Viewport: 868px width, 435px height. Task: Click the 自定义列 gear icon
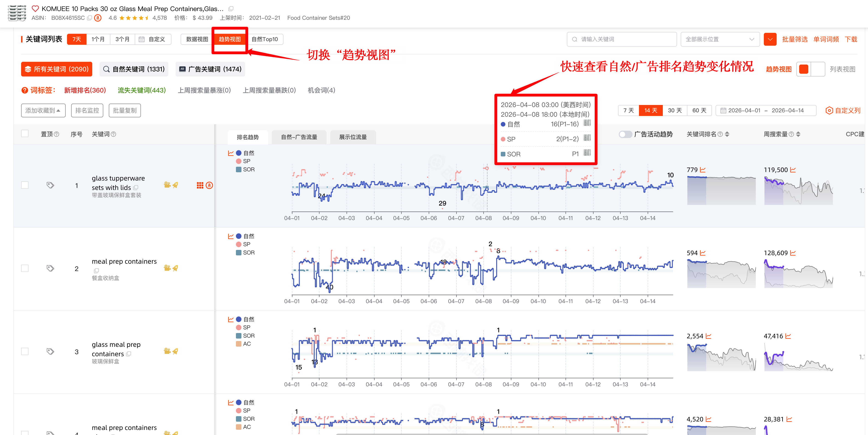pyautogui.click(x=829, y=110)
